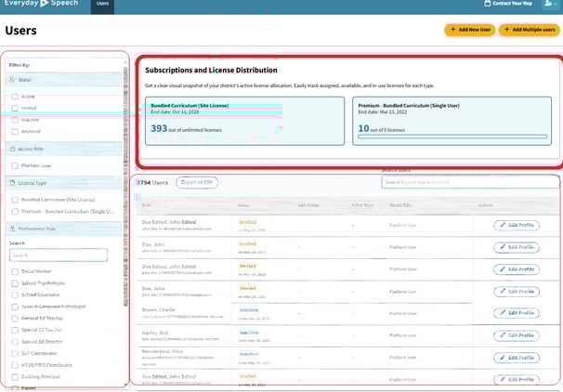This screenshot has width=563, height=392.
Task: Click the 393 out of unlimited licenses text
Action: click(x=186, y=128)
